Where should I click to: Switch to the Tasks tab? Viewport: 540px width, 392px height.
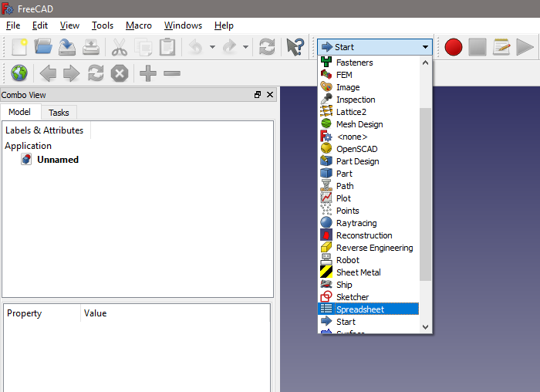click(59, 113)
